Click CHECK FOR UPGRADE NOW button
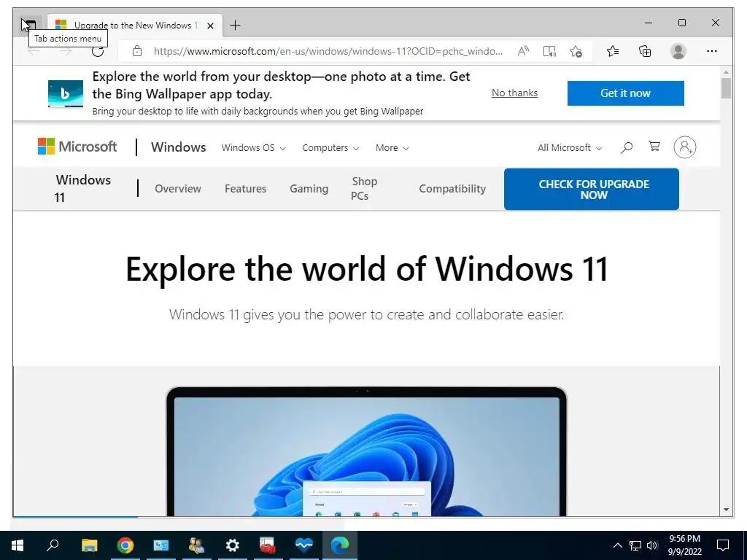The width and height of the screenshot is (747, 560). point(591,189)
